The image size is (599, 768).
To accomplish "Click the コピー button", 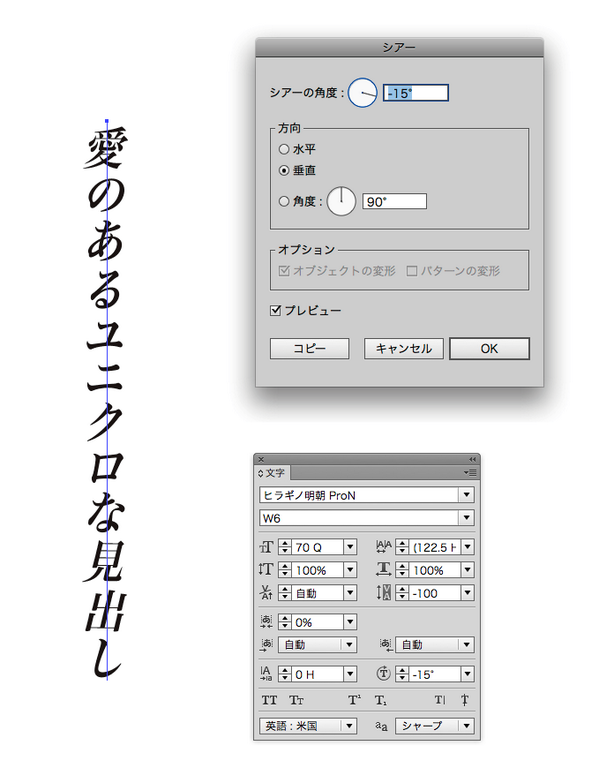I will pyautogui.click(x=310, y=348).
